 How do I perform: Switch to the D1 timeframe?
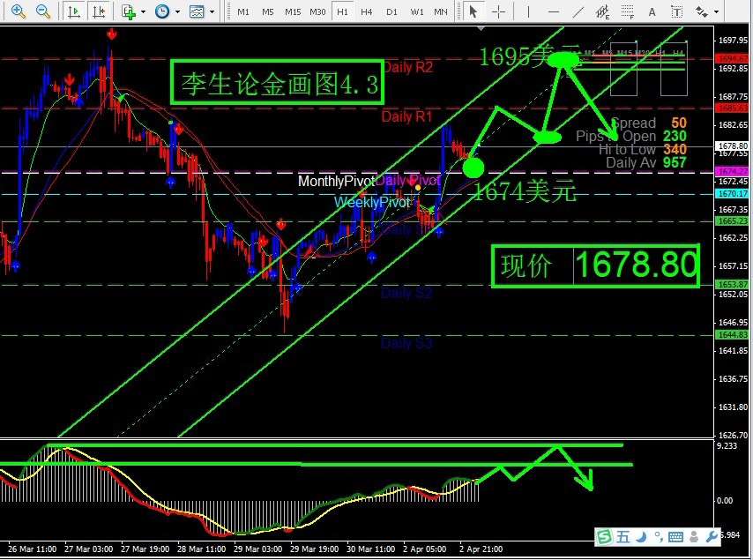tap(391, 11)
